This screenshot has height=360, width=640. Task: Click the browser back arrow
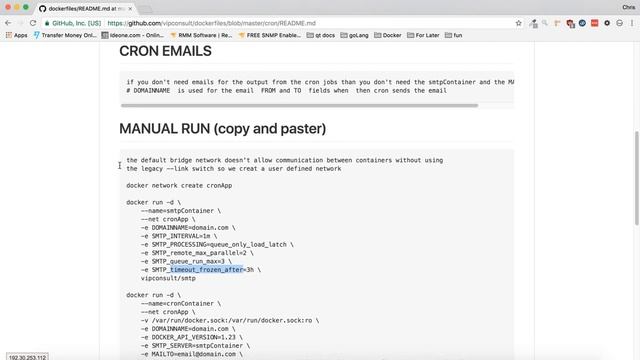pos(8,23)
